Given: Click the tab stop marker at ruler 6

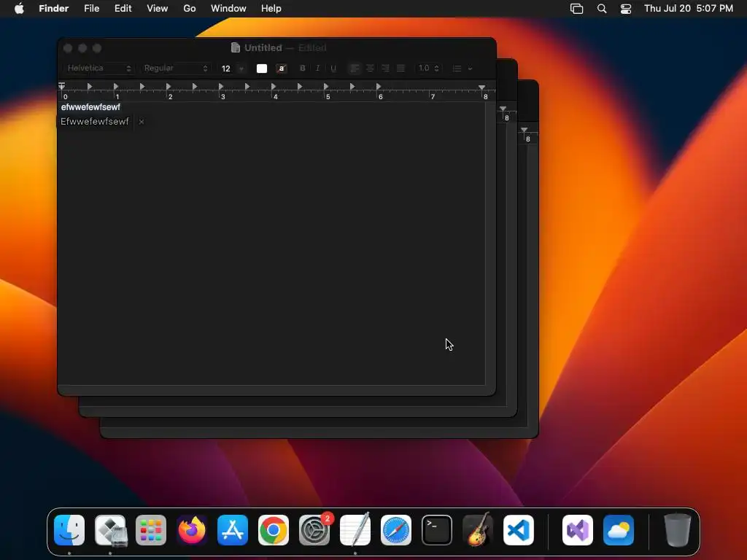Looking at the screenshot, I should [x=379, y=86].
